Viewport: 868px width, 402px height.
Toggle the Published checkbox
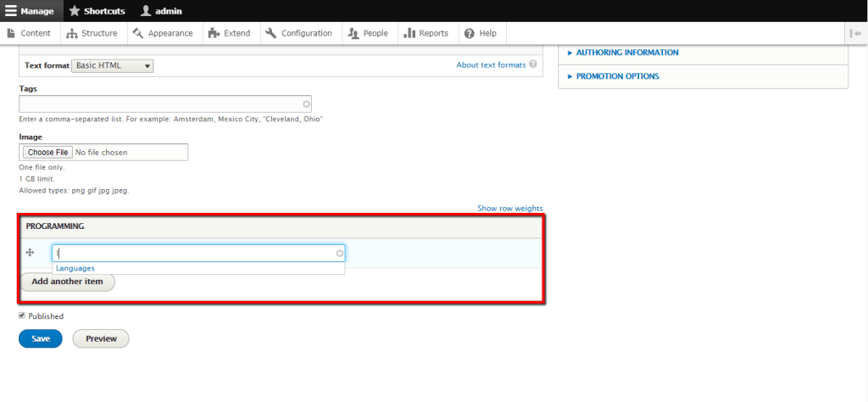[22, 315]
